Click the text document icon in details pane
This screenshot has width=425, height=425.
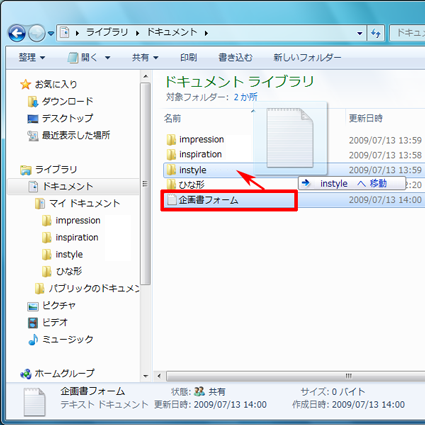click(x=34, y=402)
